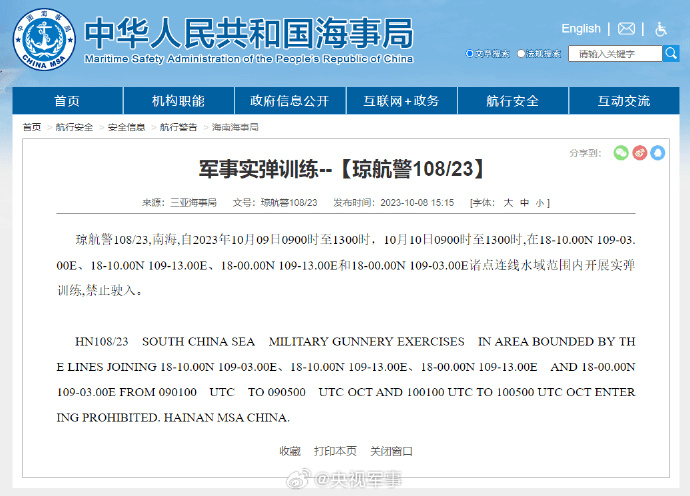Click the blue search magnifier button

(671, 54)
